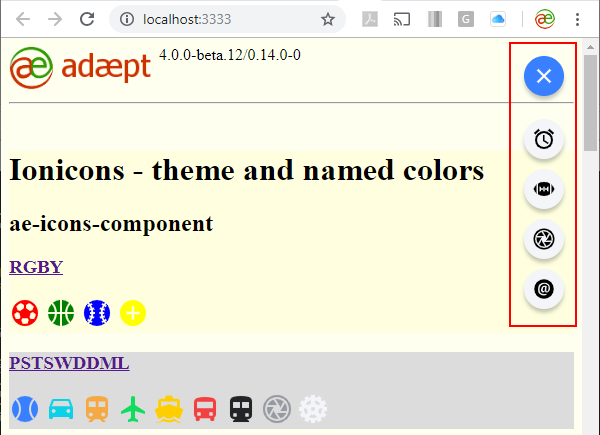Click the gray aperture icon
This screenshot has height=435, width=600.
point(277,409)
